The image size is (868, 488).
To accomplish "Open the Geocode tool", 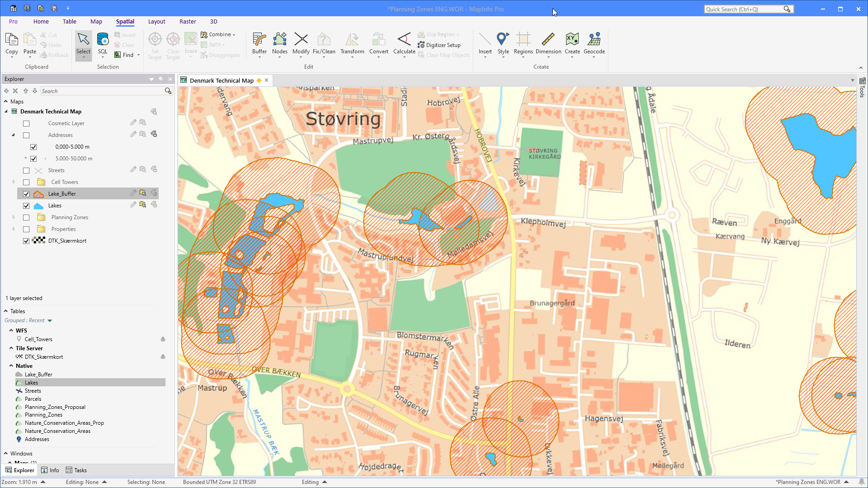I will tap(594, 44).
